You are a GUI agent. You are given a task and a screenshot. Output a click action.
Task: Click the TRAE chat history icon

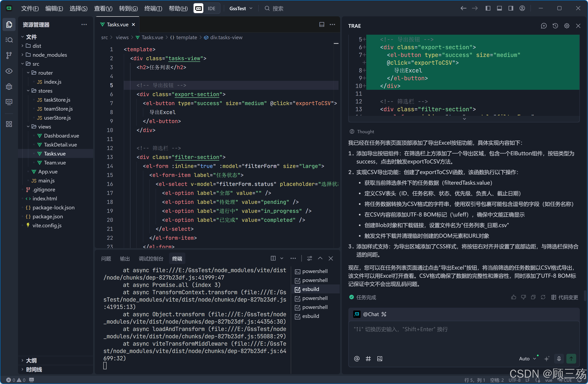tap(555, 26)
